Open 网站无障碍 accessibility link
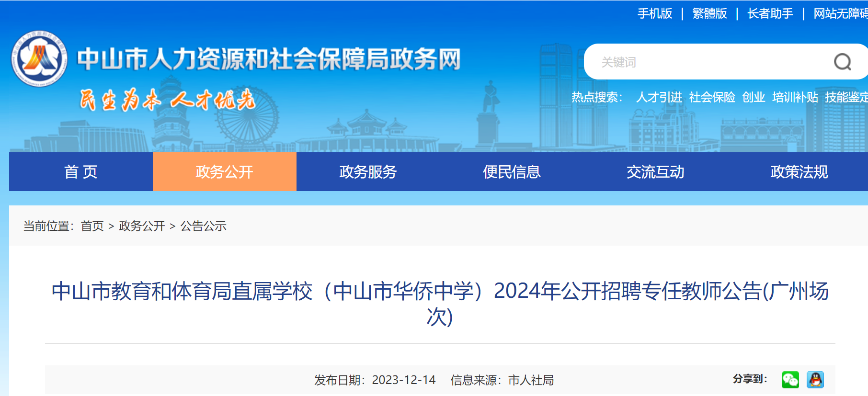 841,13
